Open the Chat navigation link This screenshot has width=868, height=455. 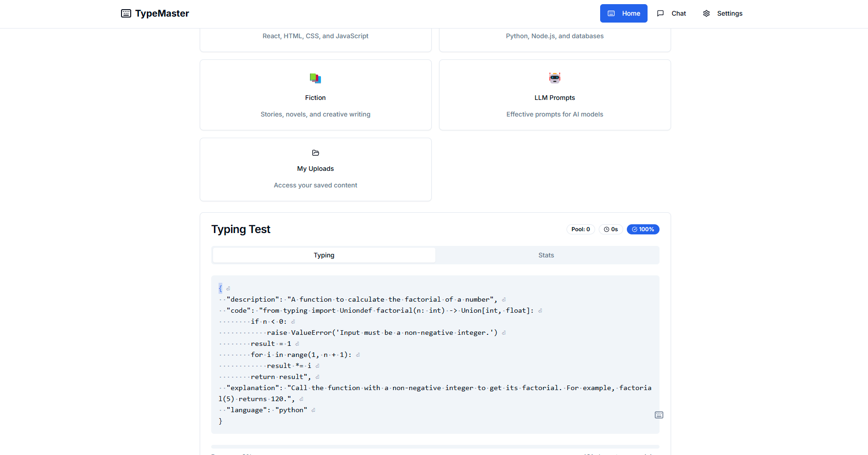(678, 13)
